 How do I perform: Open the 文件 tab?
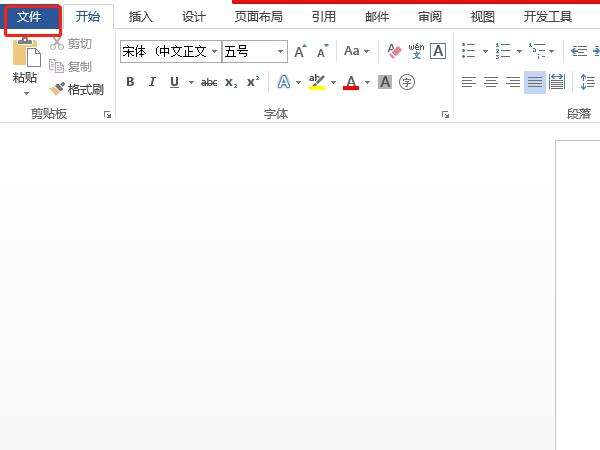[30, 16]
